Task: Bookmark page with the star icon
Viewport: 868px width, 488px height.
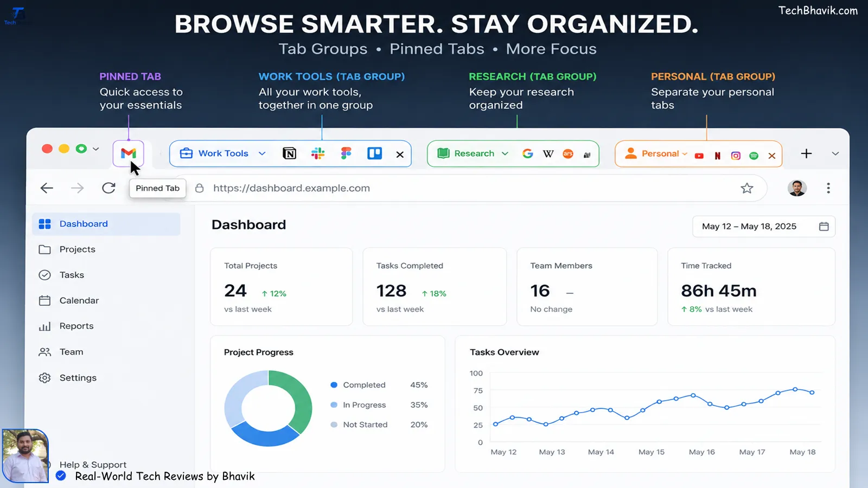Action: [x=747, y=188]
